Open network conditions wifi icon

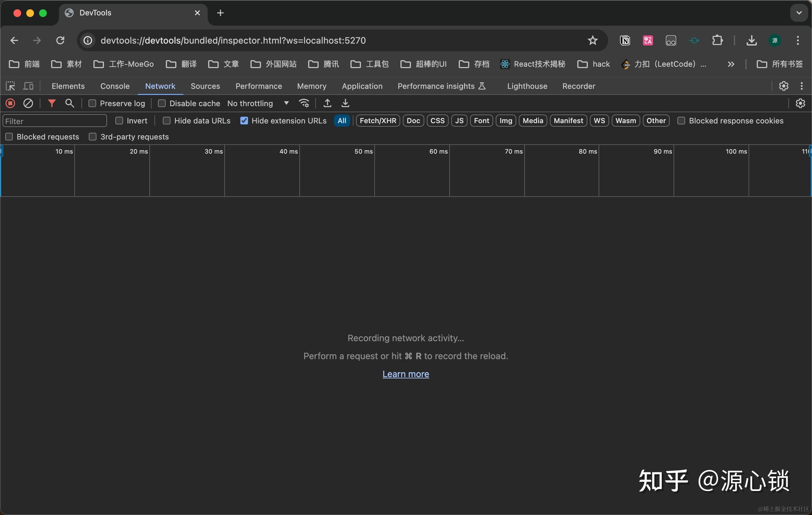pos(304,103)
